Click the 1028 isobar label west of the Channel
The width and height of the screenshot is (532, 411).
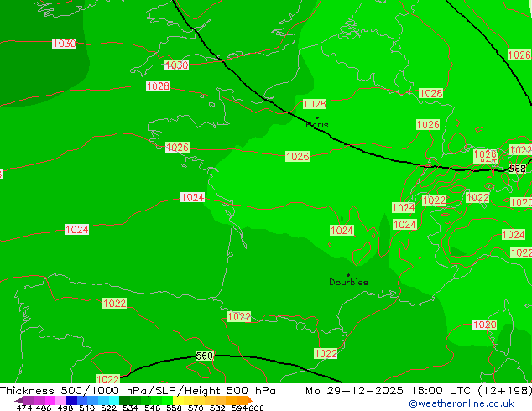click(x=158, y=86)
